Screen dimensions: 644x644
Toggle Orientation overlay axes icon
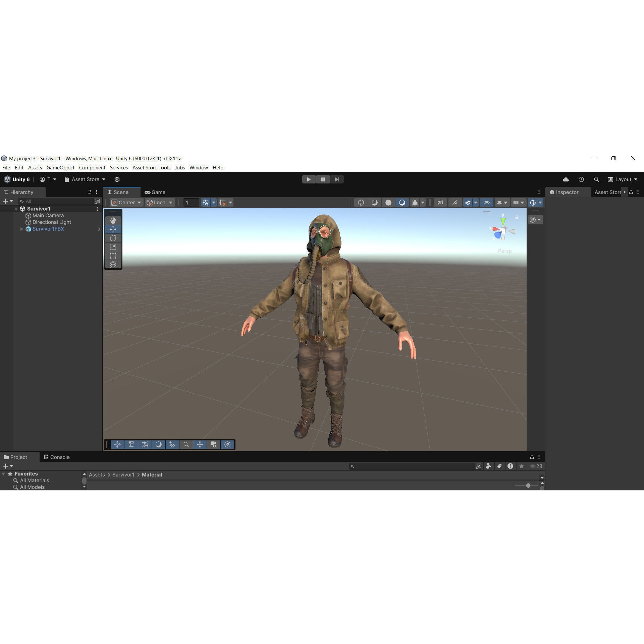[x=200, y=444]
